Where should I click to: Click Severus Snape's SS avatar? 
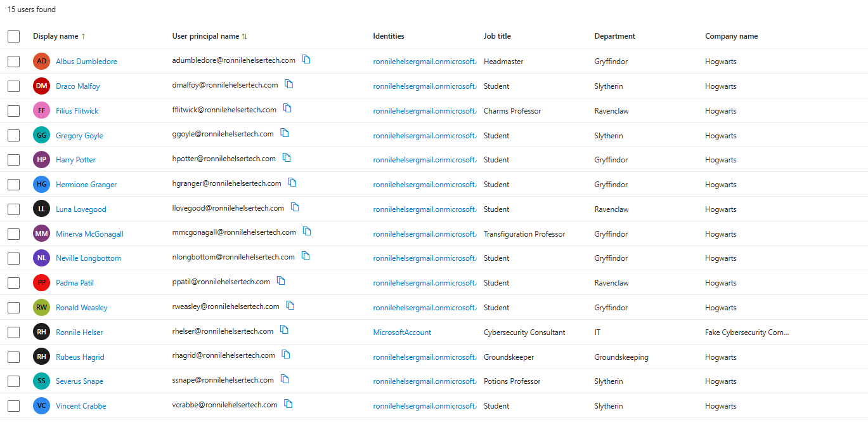pyautogui.click(x=41, y=381)
